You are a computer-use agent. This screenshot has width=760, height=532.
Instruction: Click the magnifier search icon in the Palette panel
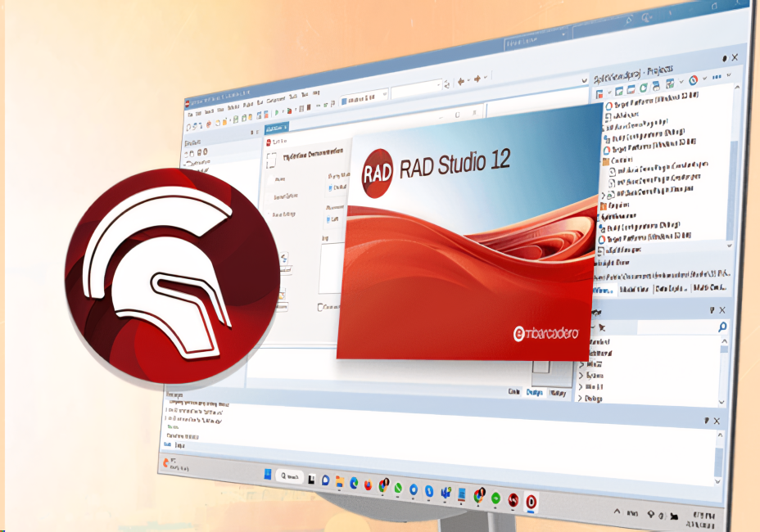722,327
